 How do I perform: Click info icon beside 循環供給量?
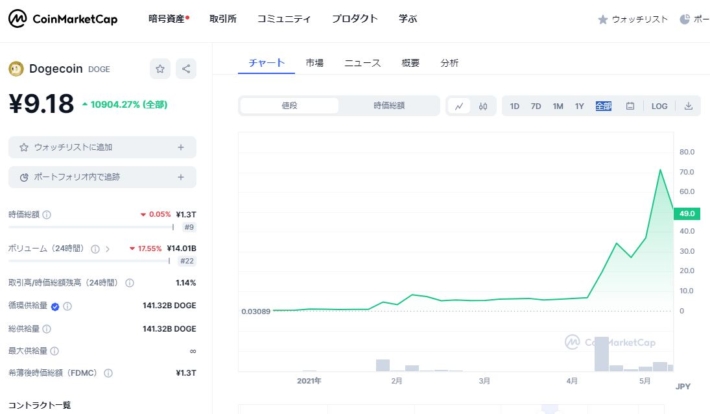[x=67, y=306]
